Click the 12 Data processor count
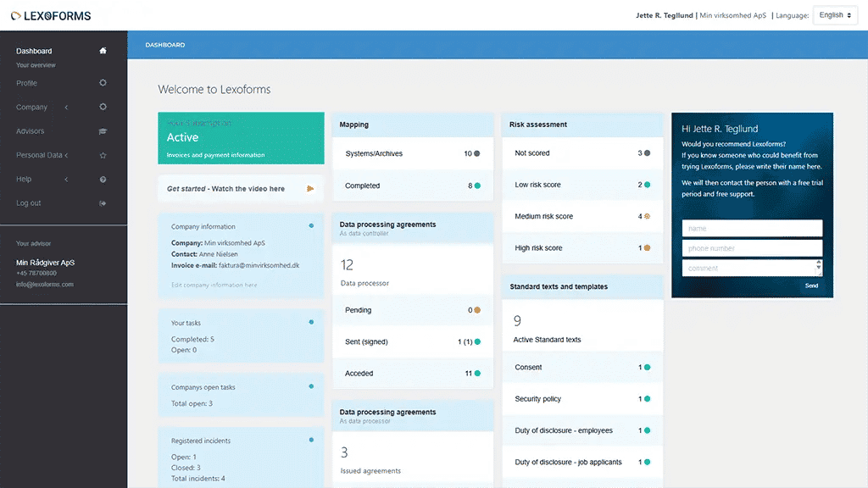 click(x=347, y=265)
